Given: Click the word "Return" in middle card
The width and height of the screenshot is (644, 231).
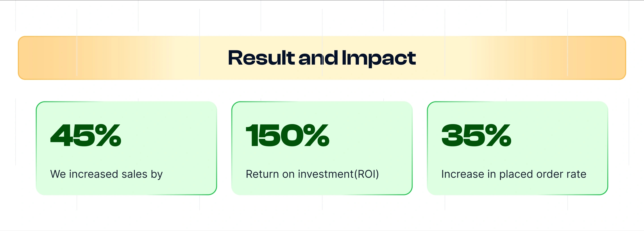Looking at the screenshot, I should pos(262,174).
